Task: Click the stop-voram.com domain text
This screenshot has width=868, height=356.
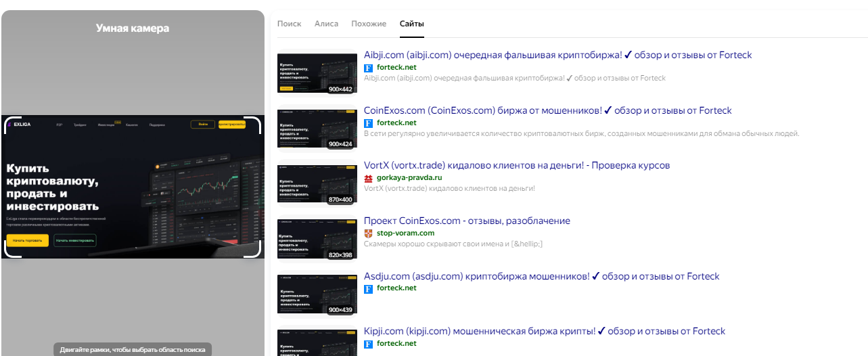Action: click(x=405, y=233)
